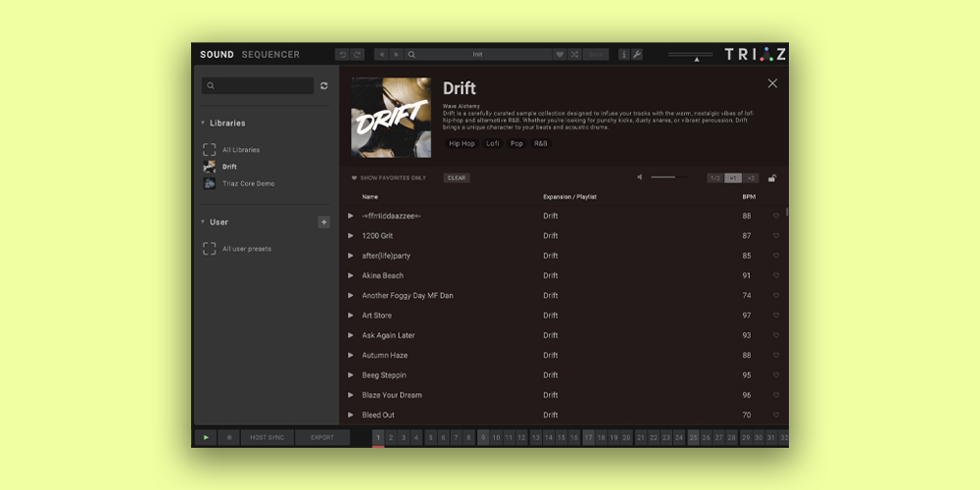Collapse the User section
Image resolution: width=980 pixels, height=490 pixels.
point(203,221)
